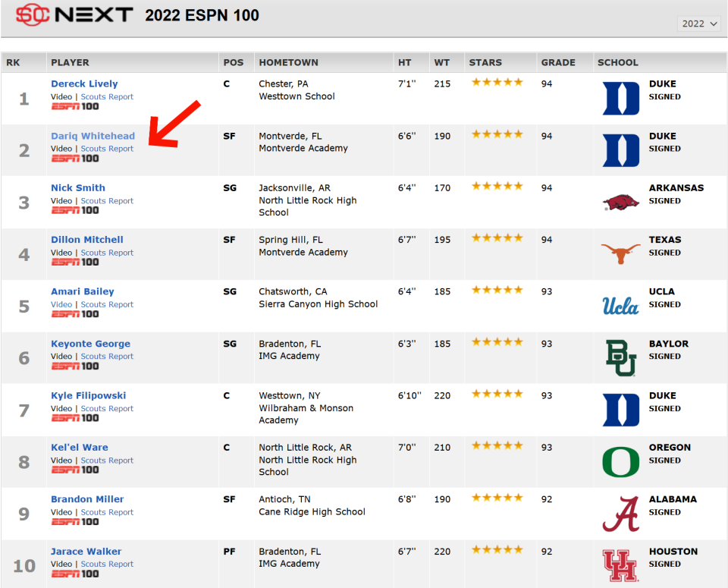This screenshot has height=588, width=728.
Task: Open Jarace Walker's Video link
Action: coord(61,564)
